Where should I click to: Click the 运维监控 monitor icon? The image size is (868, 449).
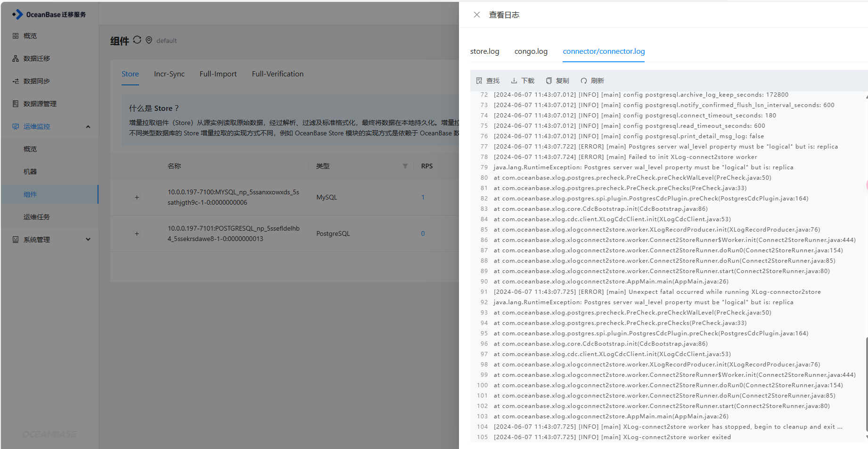[16, 126]
